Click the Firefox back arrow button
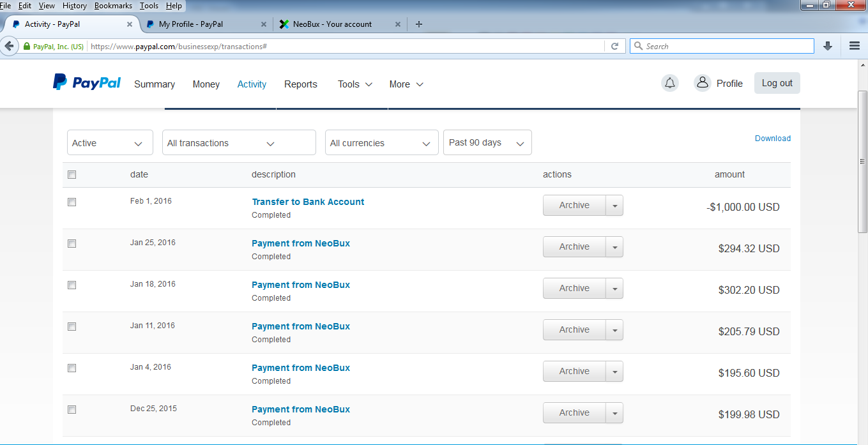The height and width of the screenshot is (445, 868). [x=10, y=46]
